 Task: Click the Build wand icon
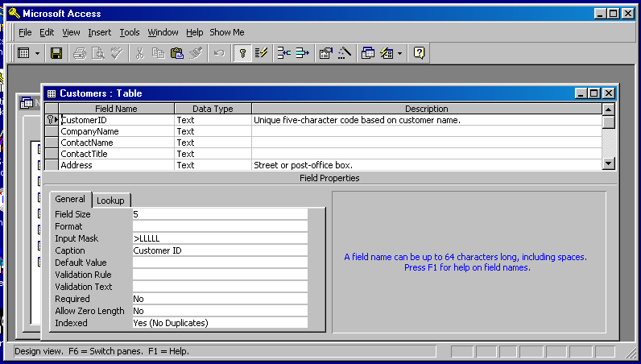click(344, 53)
